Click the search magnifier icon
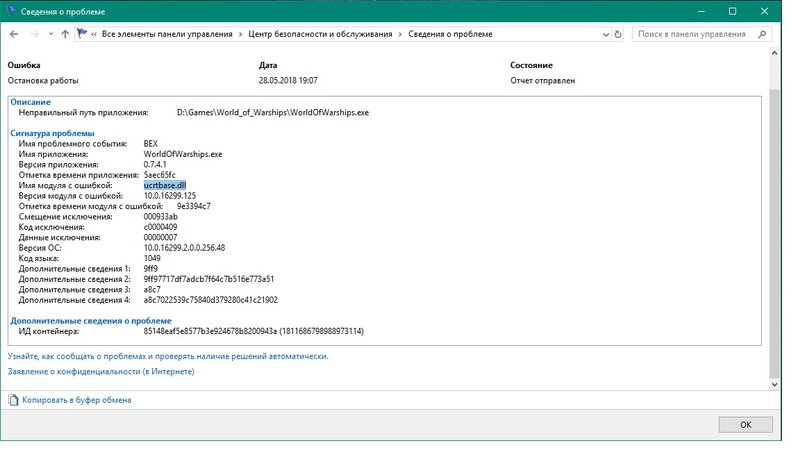The height and width of the screenshot is (450, 800). pyautogui.click(x=762, y=34)
